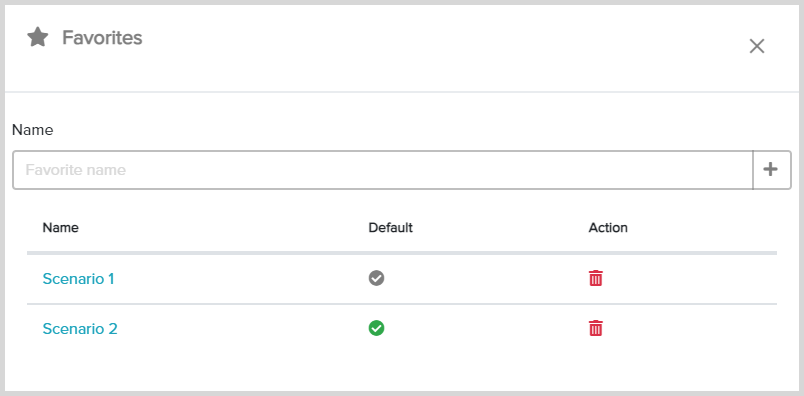Remove Scenario 2 using the red trash icon
This screenshot has width=804, height=396.
[595, 328]
